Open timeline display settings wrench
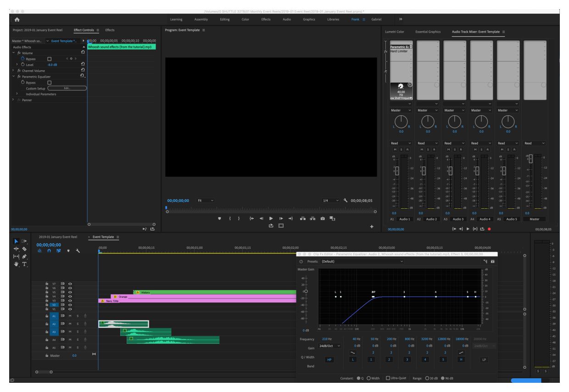This screenshot has height=392, width=569. [x=77, y=251]
